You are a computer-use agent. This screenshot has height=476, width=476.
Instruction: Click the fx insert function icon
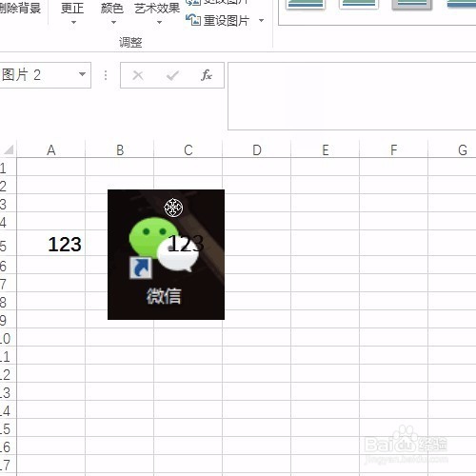207,75
